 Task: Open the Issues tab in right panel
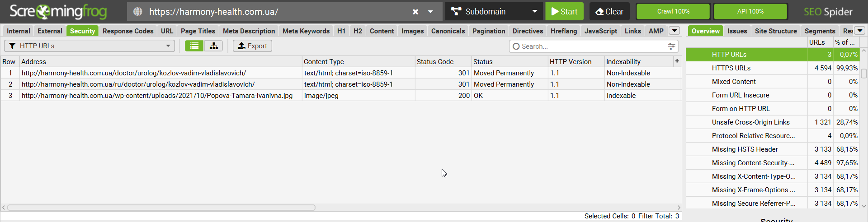pyautogui.click(x=737, y=31)
